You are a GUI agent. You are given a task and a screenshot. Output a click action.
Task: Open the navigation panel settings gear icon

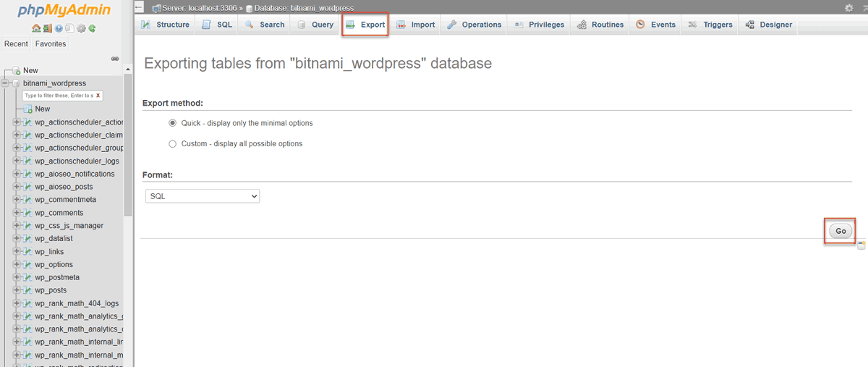pyautogui.click(x=81, y=29)
